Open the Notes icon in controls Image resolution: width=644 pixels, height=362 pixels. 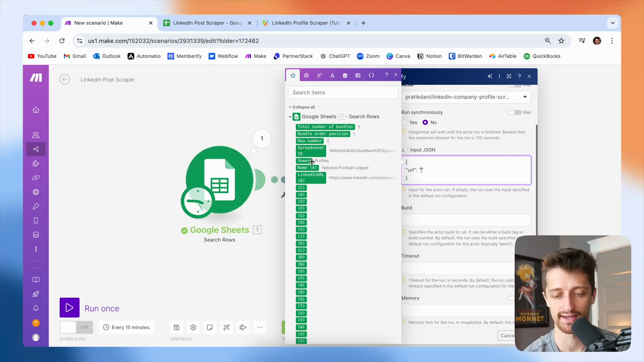210,327
